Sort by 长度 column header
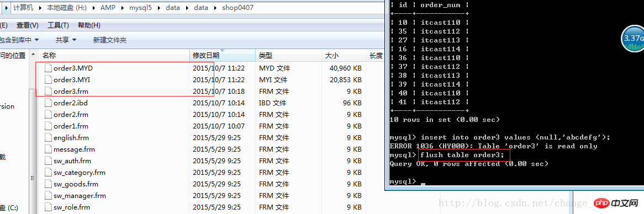This screenshot has height=214, width=644. click(x=375, y=55)
